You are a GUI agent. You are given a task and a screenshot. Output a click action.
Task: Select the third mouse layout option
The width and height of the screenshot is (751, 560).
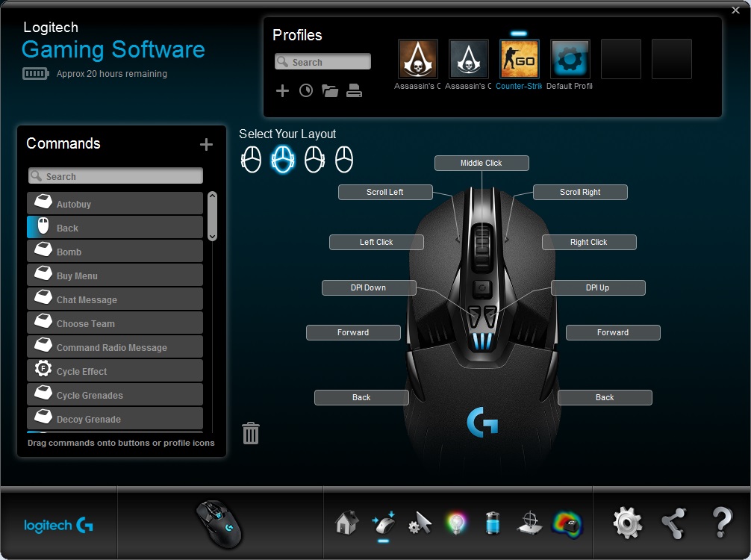point(315,160)
